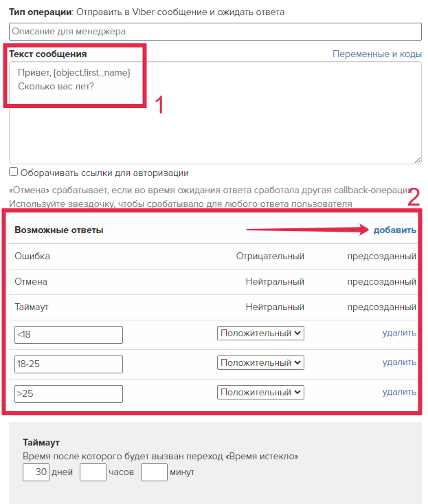Click добавить to add a possible answer
This screenshot has height=504, width=428.
click(x=394, y=230)
